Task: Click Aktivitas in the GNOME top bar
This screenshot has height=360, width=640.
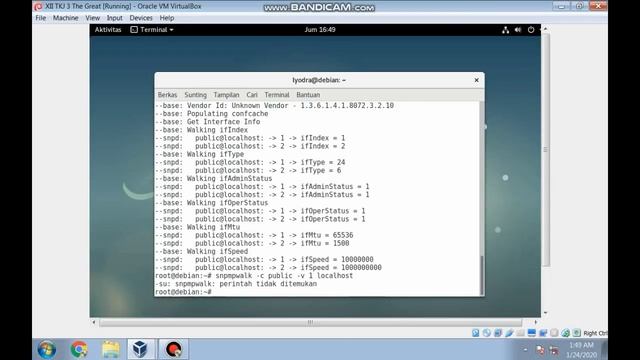Action: coord(108,30)
